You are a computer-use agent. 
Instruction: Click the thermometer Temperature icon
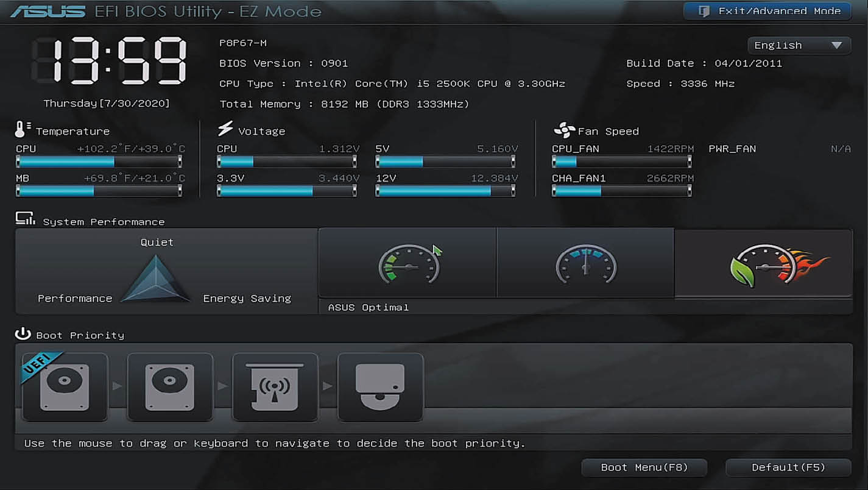pyautogui.click(x=22, y=129)
